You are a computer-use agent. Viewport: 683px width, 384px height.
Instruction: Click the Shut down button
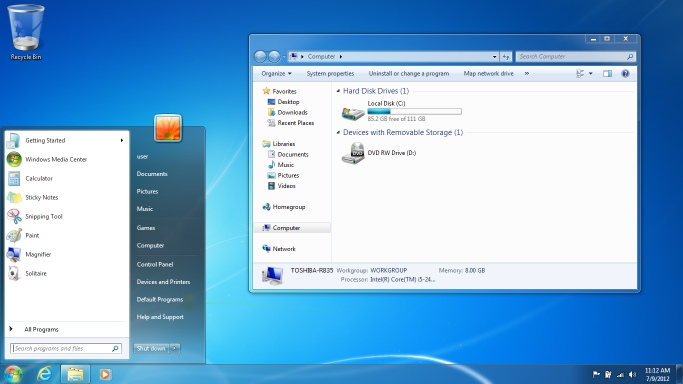pos(151,348)
